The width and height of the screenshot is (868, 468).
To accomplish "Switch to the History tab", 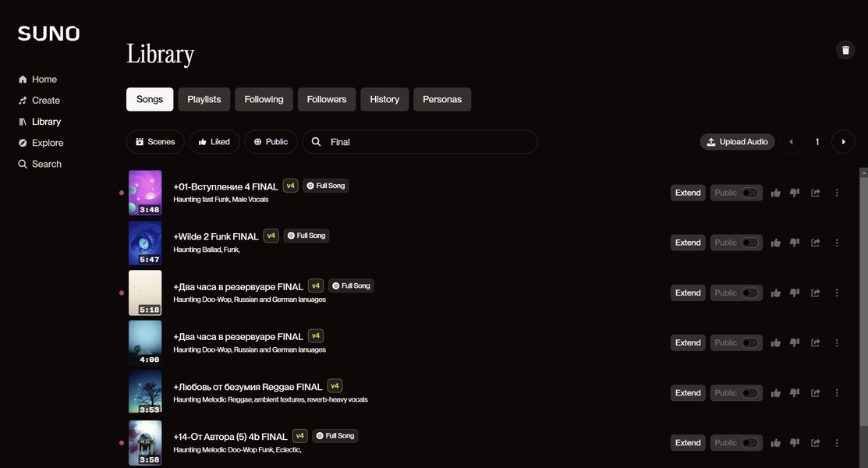I will pos(384,99).
